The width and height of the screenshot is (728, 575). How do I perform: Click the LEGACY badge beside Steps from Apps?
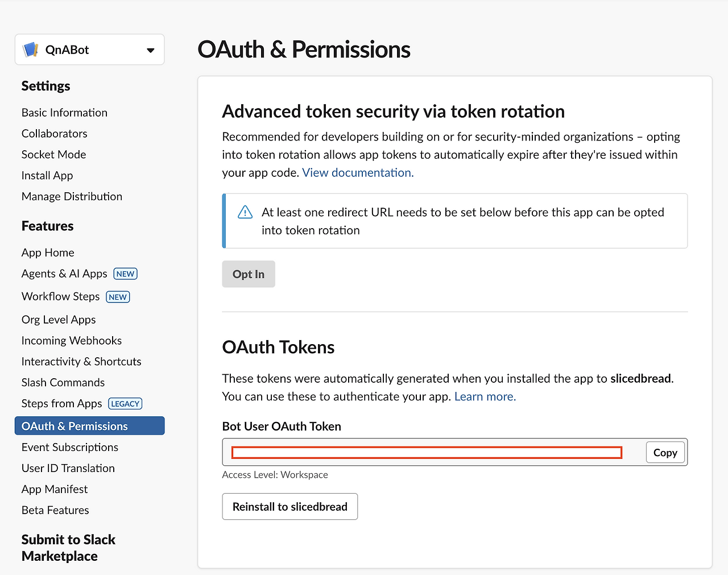[125, 404]
